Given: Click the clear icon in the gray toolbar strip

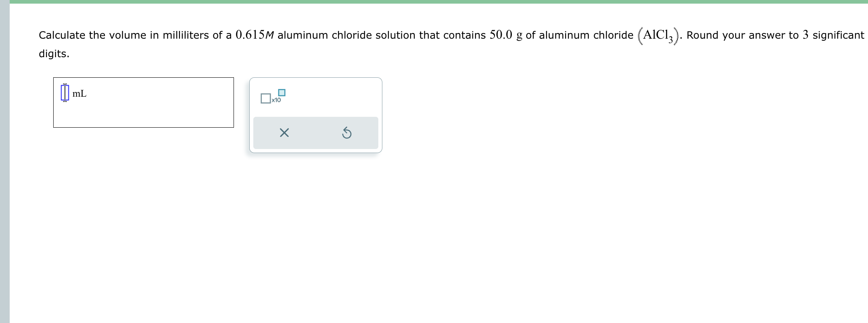Looking at the screenshot, I should click(284, 133).
